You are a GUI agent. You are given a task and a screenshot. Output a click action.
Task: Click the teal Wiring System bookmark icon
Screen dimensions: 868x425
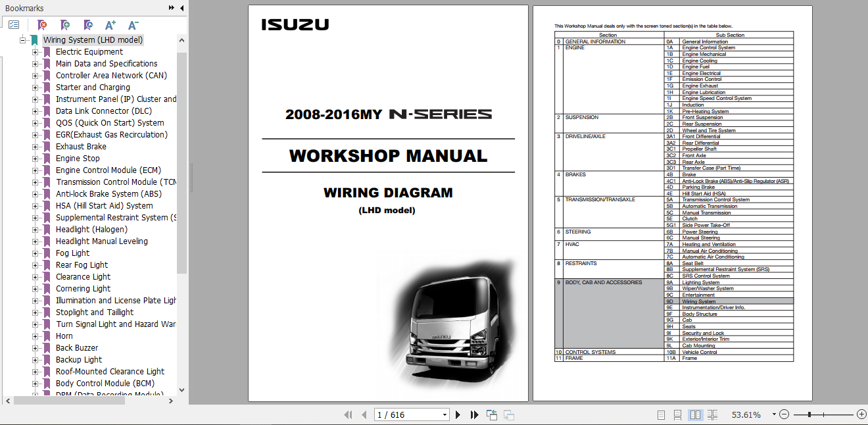tap(34, 40)
